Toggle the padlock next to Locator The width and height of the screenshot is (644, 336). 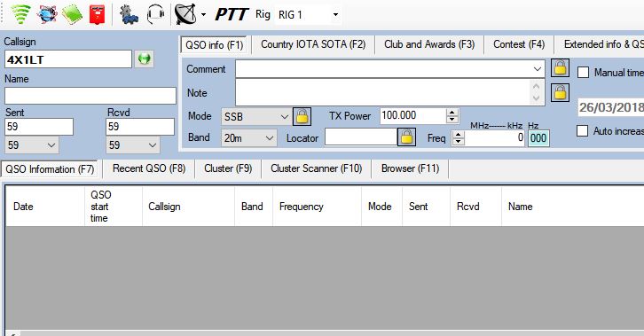tap(406, 137)
